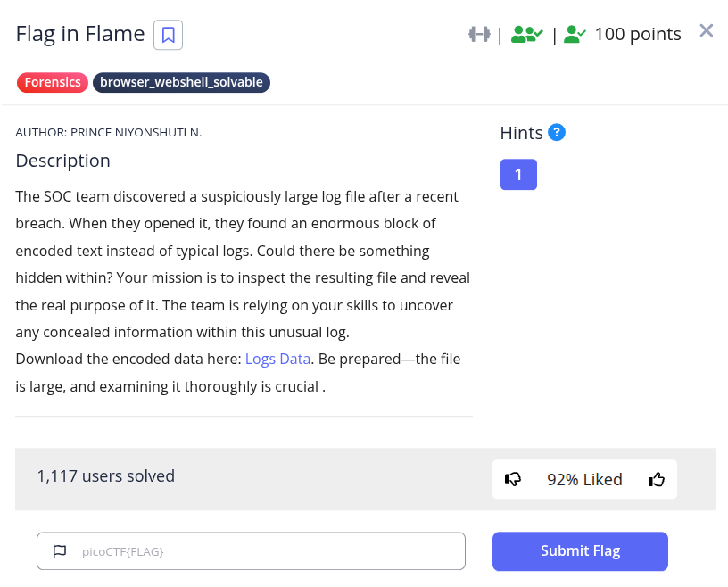Click the 1,117 users solved text
The width and height of the screenshot is (728, 587).
pyautogui.click(x=106, y=475)
